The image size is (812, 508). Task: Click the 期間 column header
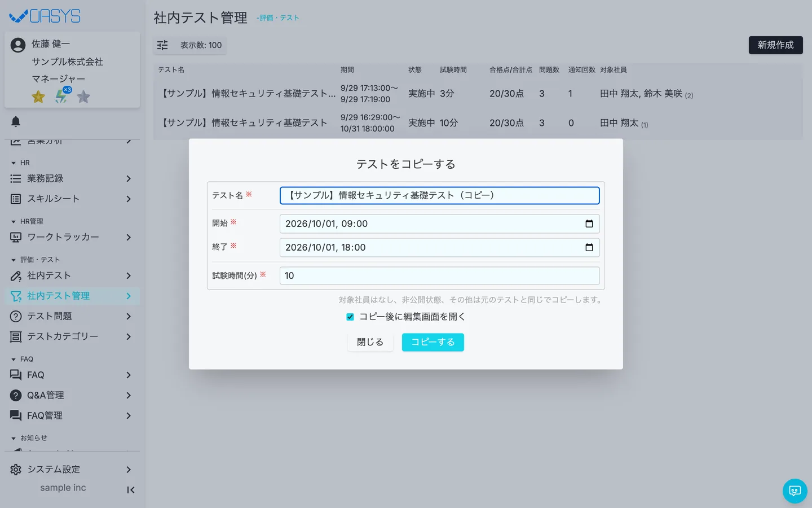[347, 70]
